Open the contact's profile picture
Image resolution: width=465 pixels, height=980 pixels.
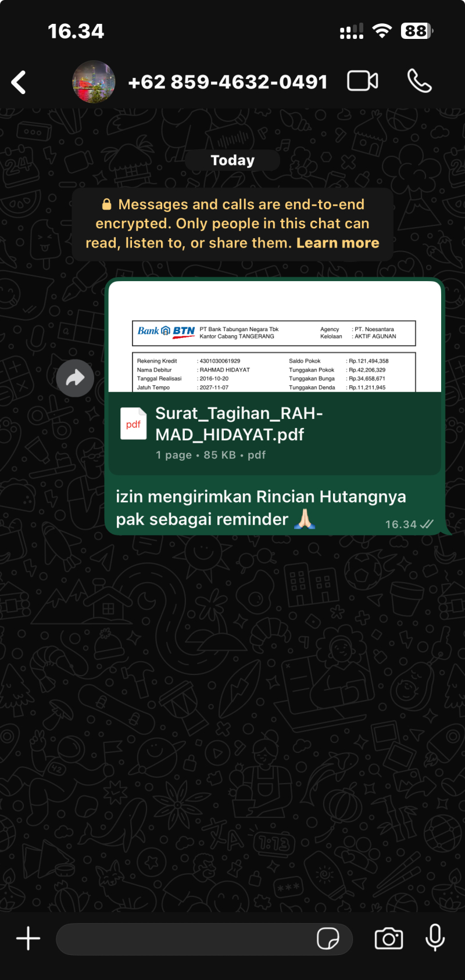(94, 82)
